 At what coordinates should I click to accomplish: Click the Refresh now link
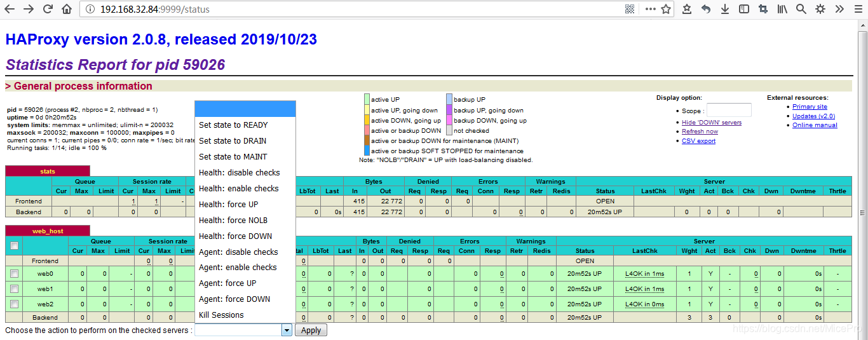[700, 132]
